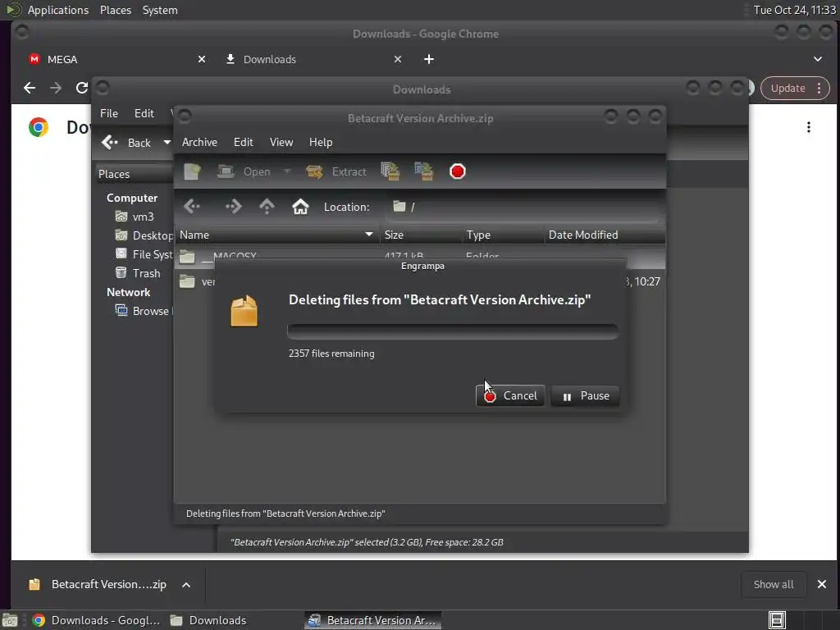This screenshot has height=630, width=840.
Task: Open File System in Places sidebar
Action: point(144,254)
